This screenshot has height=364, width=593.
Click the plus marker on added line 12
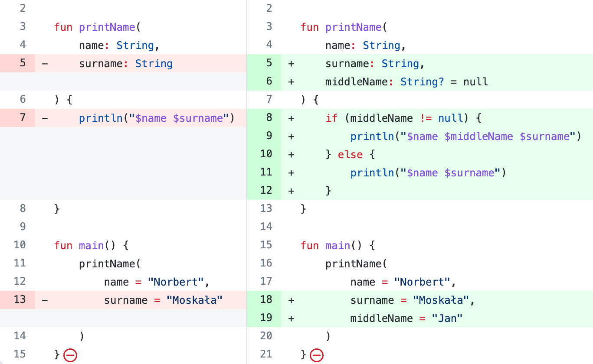click(291, 191)
